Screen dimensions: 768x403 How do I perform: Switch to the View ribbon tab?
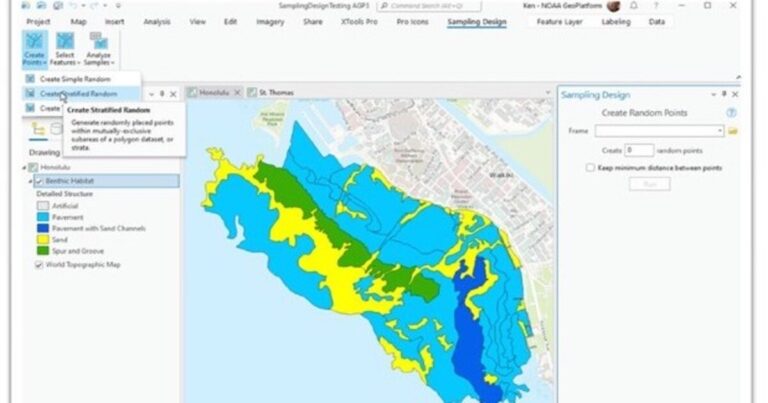(x=197, y=22)
